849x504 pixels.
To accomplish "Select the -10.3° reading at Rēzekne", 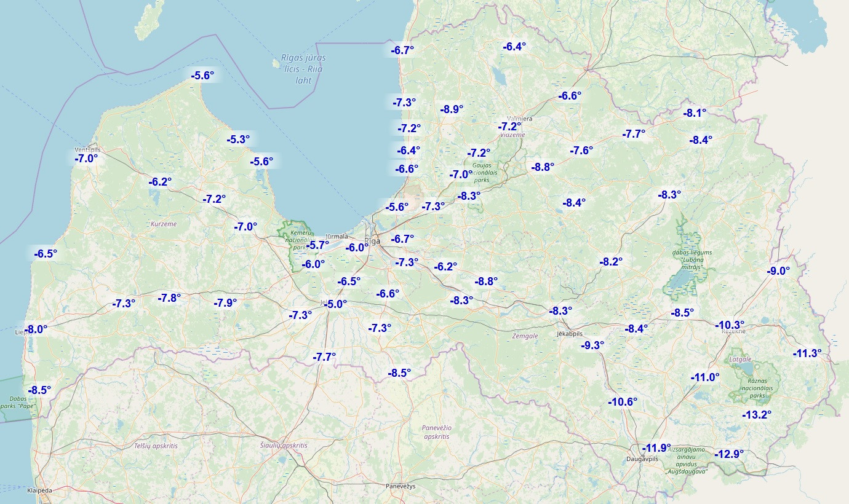I will coord(730,325).
